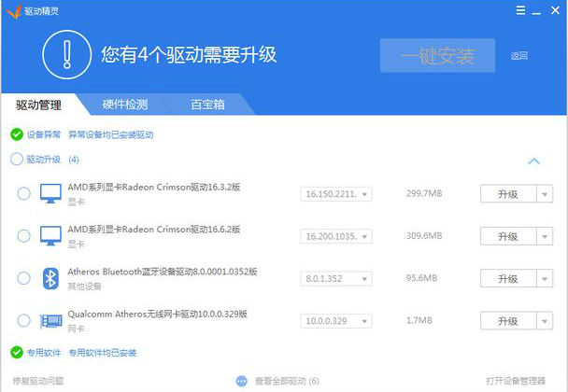Click 升级 for Atheros Bluetooth driver

pos(508,279)
